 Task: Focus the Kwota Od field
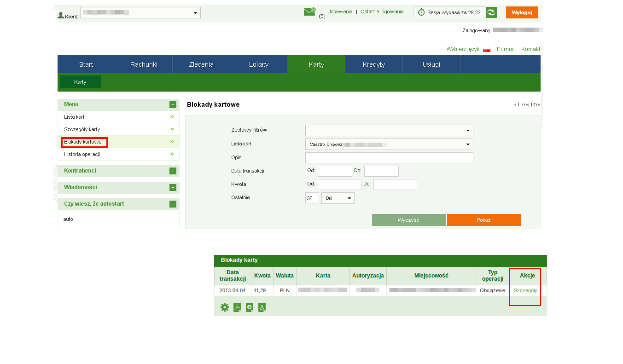tap(339, 185)
